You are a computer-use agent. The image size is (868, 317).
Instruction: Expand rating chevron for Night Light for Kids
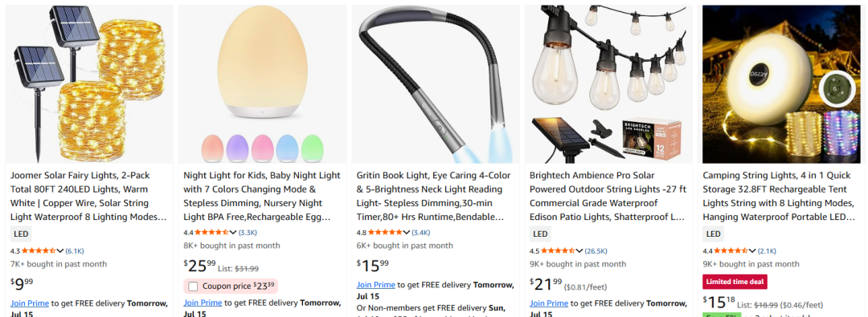pyautogui.click(x=233, y=233)
